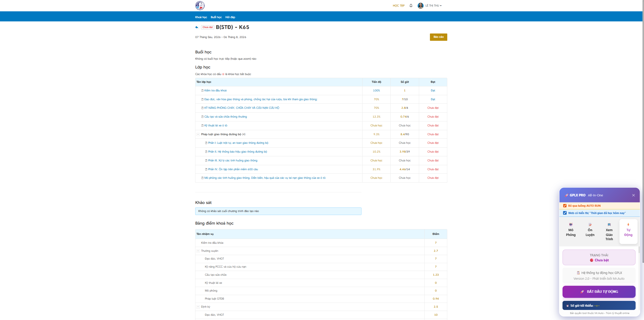Open Kỹ thuật lái xe ô tô class

point(216,125)
